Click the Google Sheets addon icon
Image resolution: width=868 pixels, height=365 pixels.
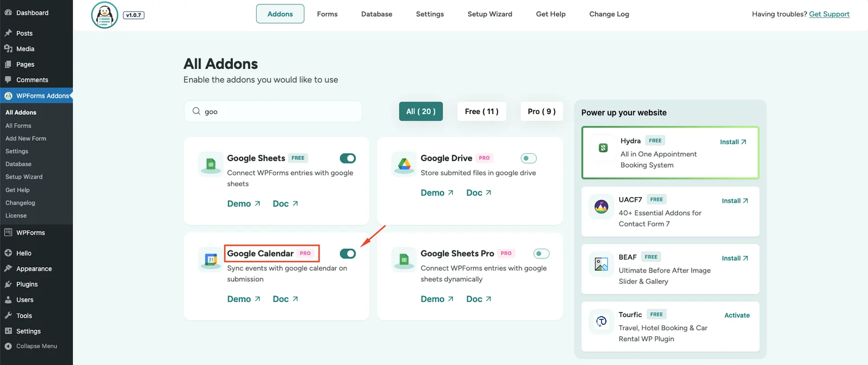pyautogui.click(x=211, y=164)
